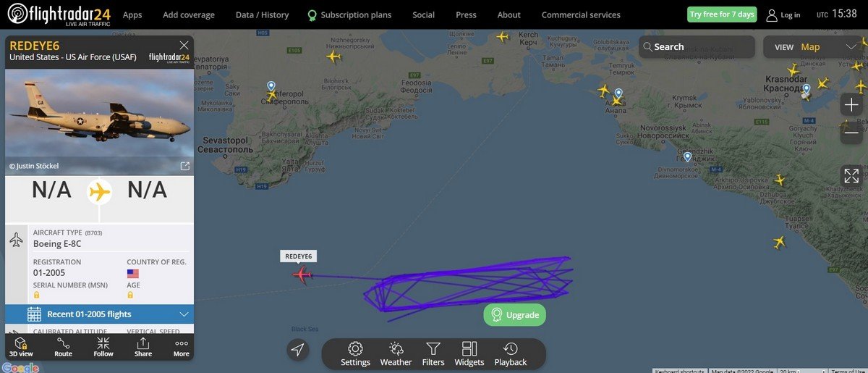Expand Recent 01-2005 flights section

(x=99, y=314)
